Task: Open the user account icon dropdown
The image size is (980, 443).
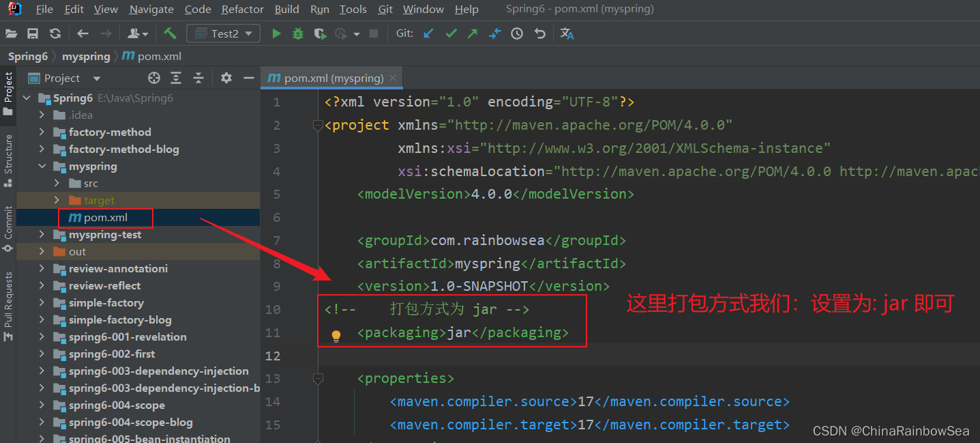Action: (x=138, y=33)
